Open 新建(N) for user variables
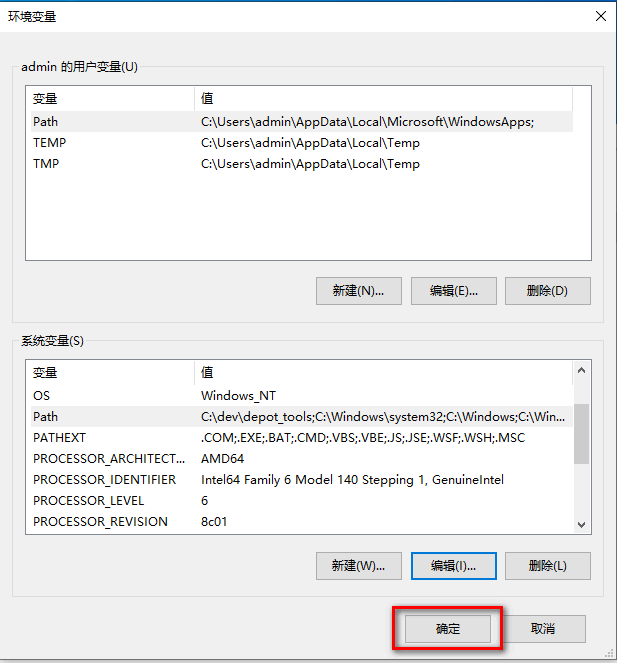Screen dimensions: 617x663 pos(359,291)
